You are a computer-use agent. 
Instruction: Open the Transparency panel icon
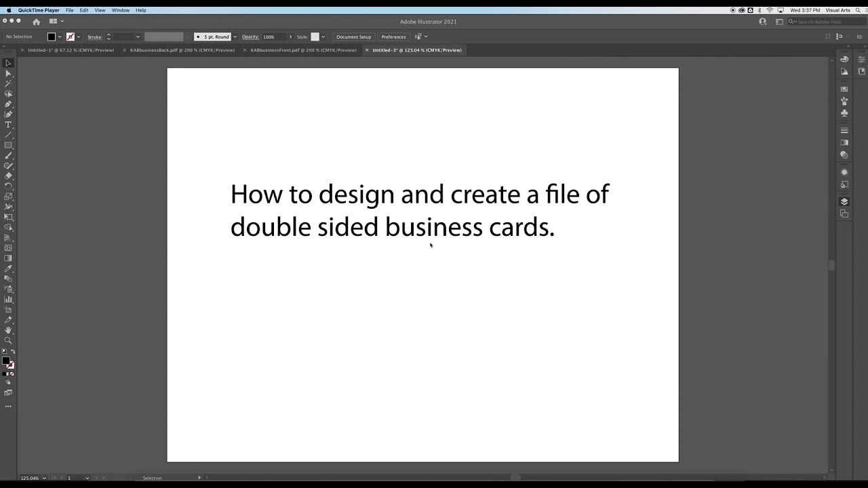tap(844, 155)
